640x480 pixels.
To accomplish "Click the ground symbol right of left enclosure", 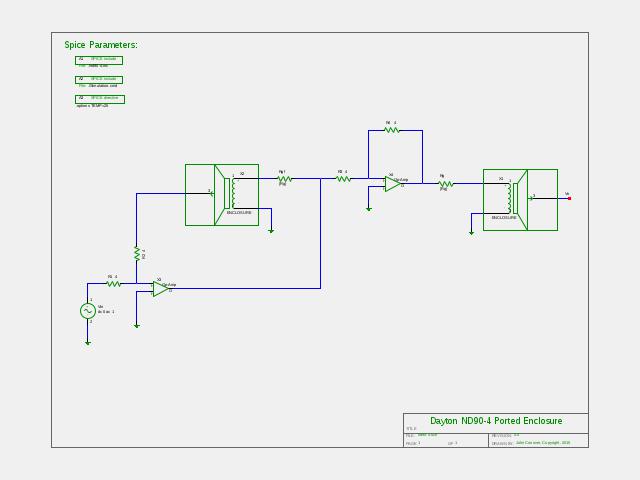I will click(x=271, y=231).
